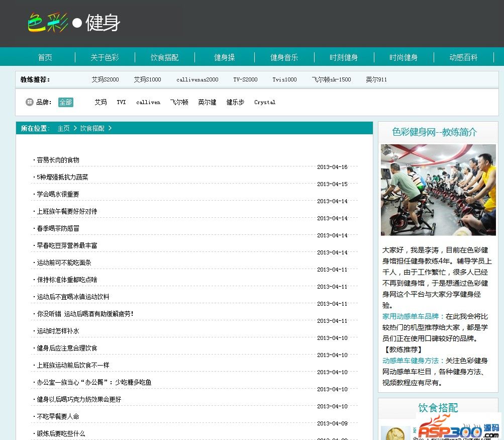Select the 全部 brand filter

coord(65,102)
